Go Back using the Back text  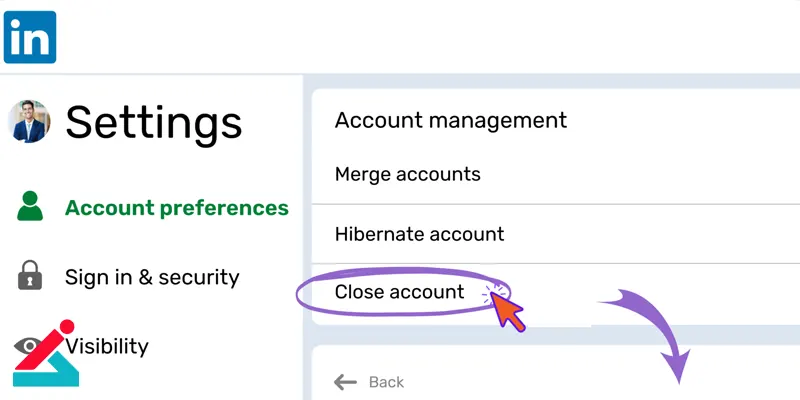click(x=386, y=382)
